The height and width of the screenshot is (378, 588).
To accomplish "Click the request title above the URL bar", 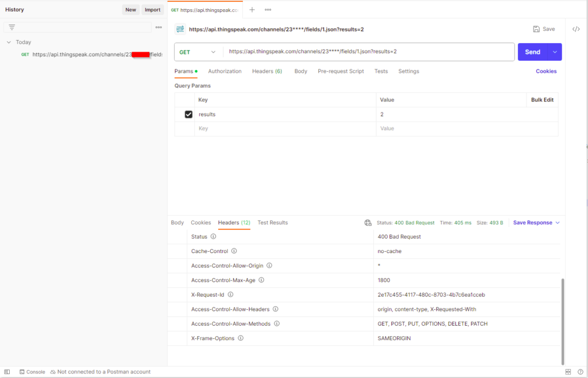I will [x=276, y=29].
